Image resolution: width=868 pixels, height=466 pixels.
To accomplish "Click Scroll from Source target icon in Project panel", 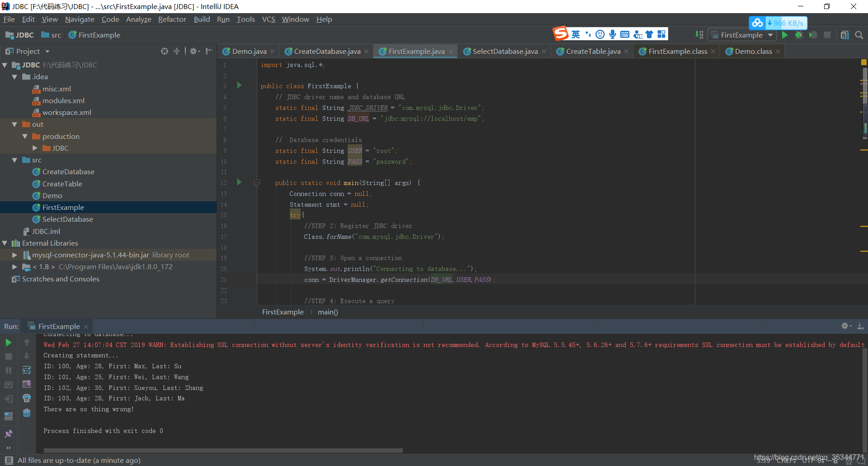I will pos(165,51).
